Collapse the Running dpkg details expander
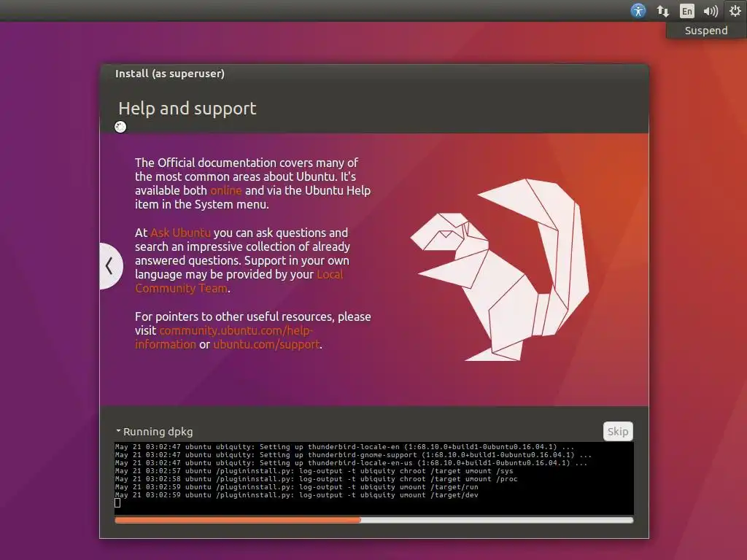This screenshot has width=747, height=560. pos(155,432)
